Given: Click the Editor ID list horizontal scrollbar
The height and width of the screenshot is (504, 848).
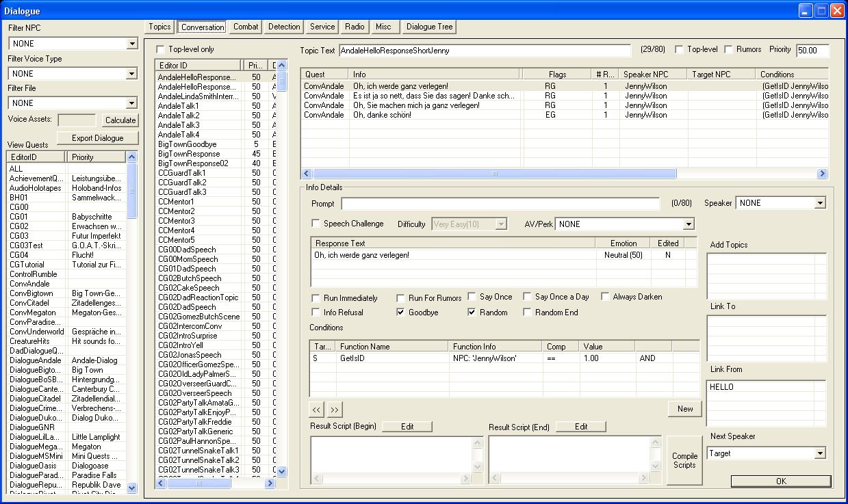Looking at the screenshot, I should 216,483.
